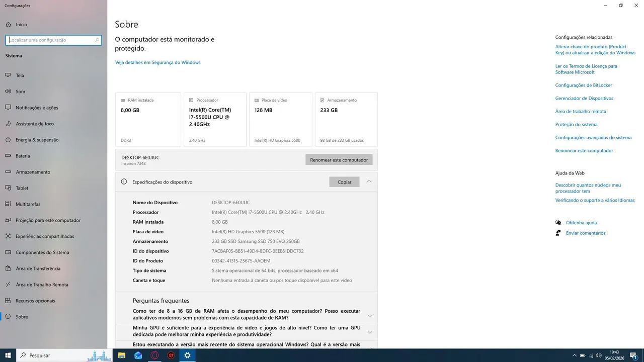Open Configurações de BitLocker link
This screenshot has width=644, height=362.
583,85
